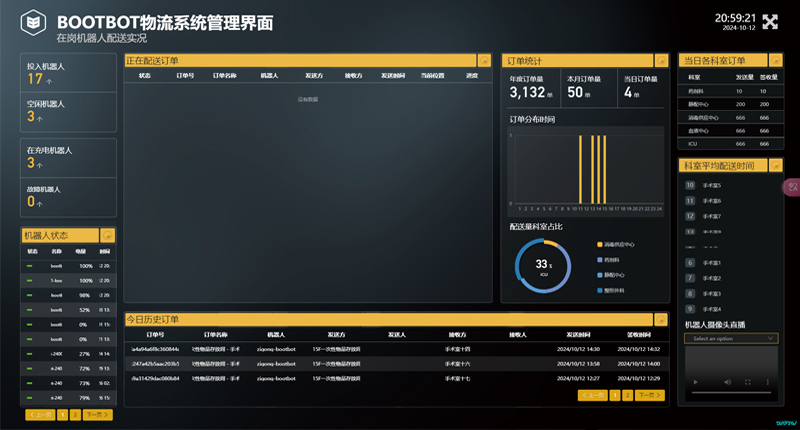Click the 空闲机器人 3 stat card
This screenshot has height=430, width=800.
[x=68, y=112]
